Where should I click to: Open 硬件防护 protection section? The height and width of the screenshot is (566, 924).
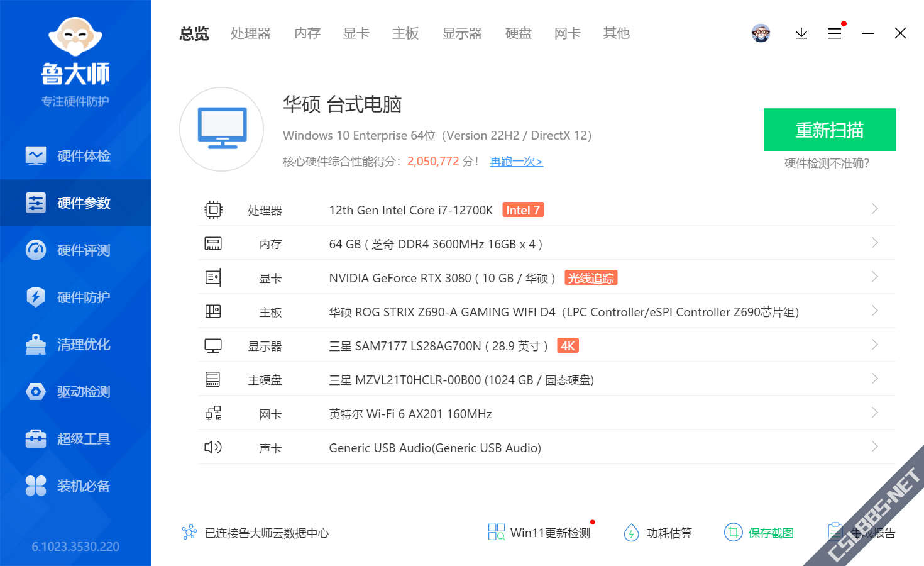75,297
